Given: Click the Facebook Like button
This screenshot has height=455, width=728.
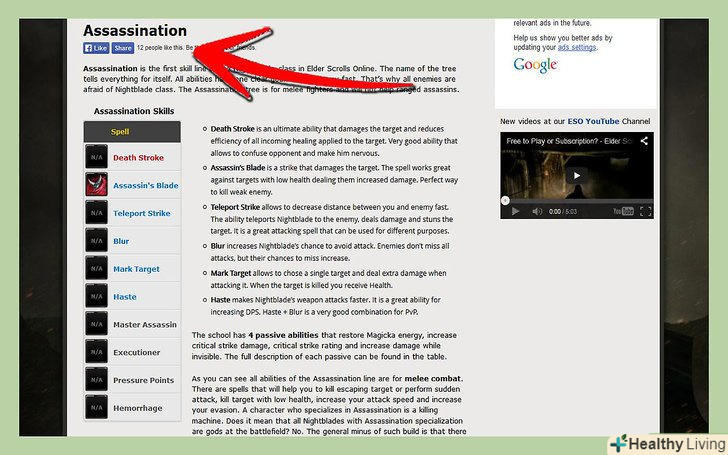Looking at the screenshot, I should (96, 48).
